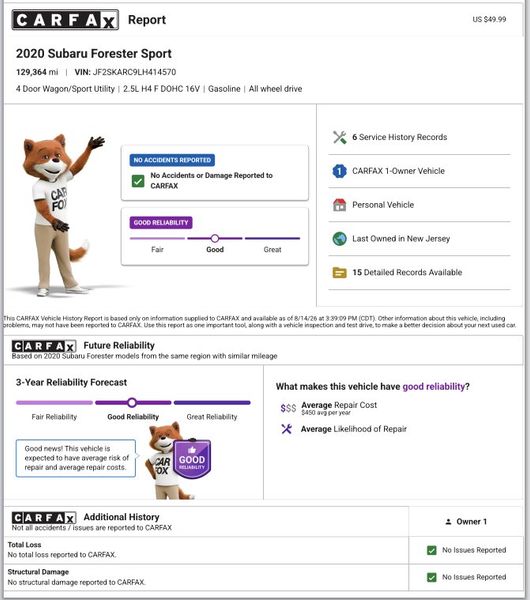
Task: Click the Structural Damage No Issues checkmark
Action: click(x=432, y=577)
